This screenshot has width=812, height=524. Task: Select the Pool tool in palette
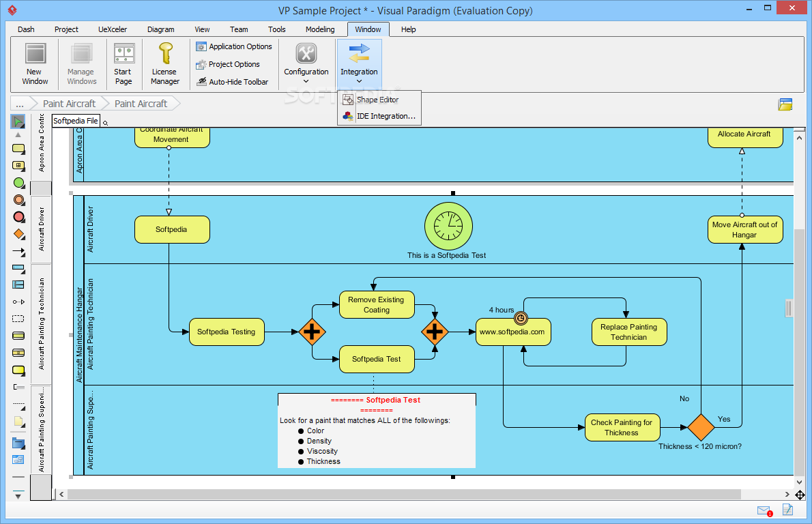click(x=18, y=268)
